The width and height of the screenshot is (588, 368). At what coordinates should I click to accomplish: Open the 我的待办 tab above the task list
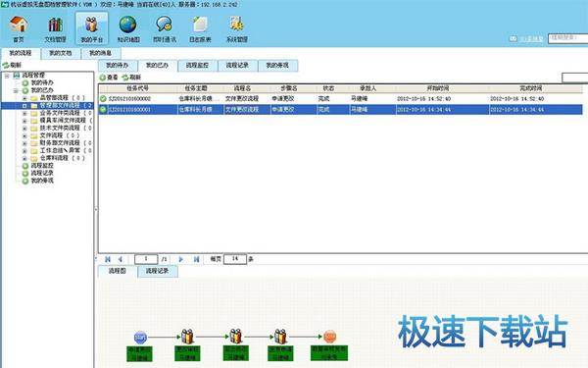118,66
